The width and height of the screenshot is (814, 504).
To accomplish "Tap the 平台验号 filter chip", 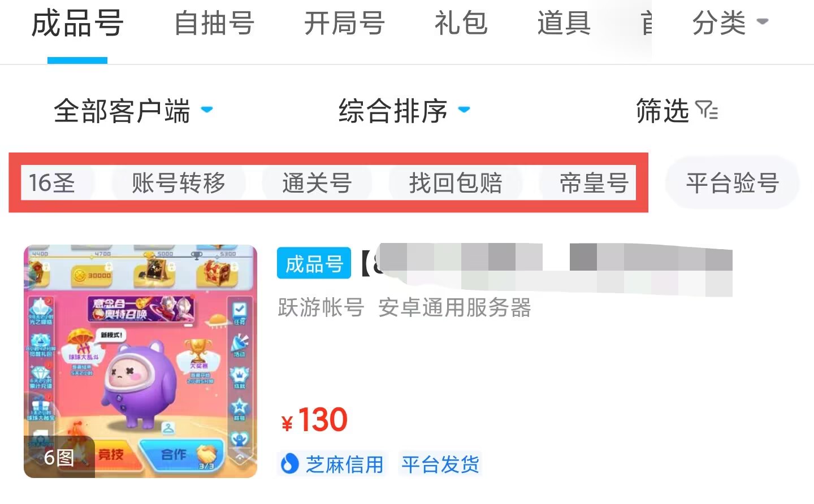I will (x=733, y=183).
